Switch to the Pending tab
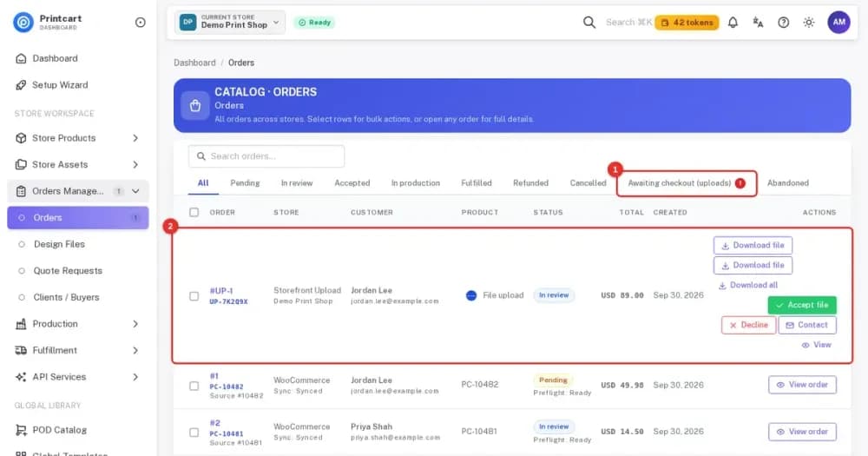This screenshot has height=456, width=868. [245, 183]
